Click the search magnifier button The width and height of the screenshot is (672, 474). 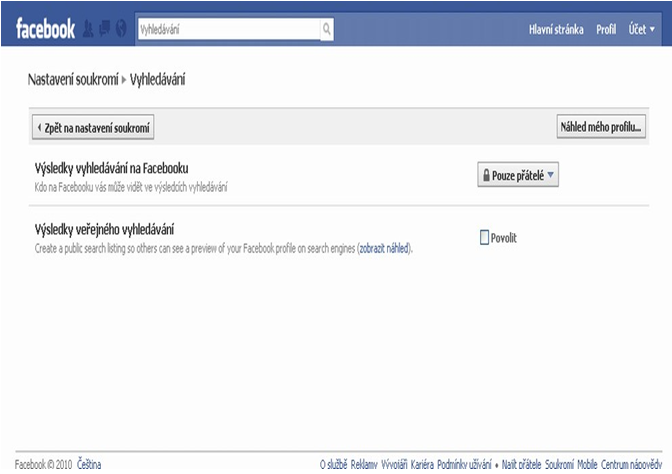point(327,29)
